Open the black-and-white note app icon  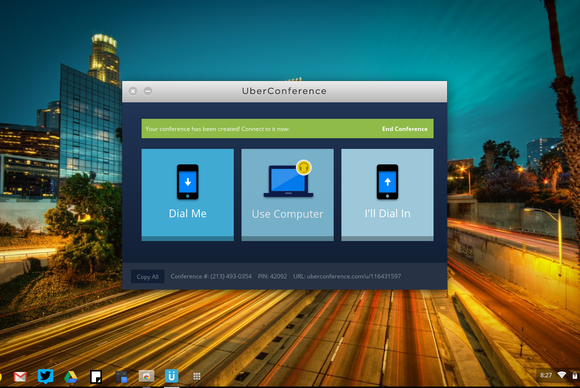tap(96, 377)
